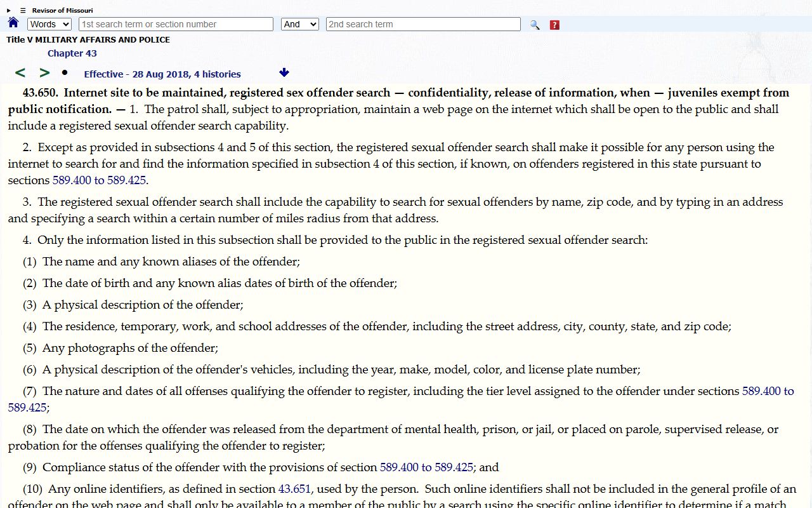The image size is (812, 508).
Task: Click the magnifying glass search icon
Action: [x=535, y=25]
